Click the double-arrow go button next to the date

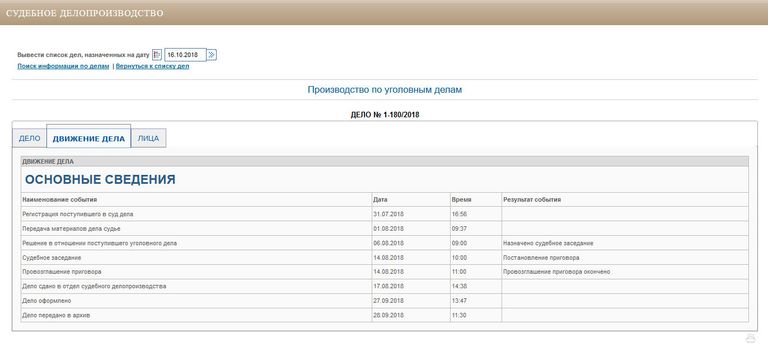pos(212,55)
